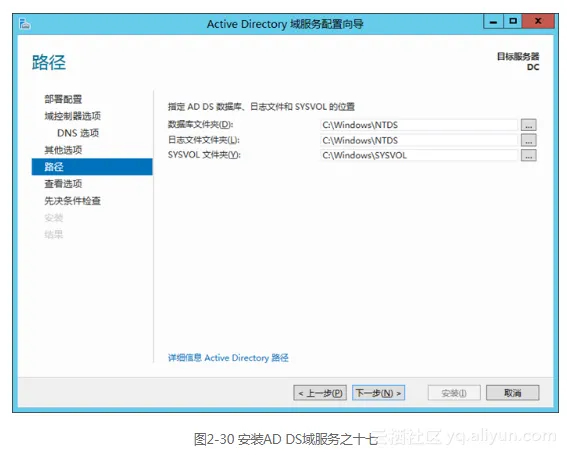Click into database folder path field
Viewport: 567px width, 456px height.
point(419,125)
